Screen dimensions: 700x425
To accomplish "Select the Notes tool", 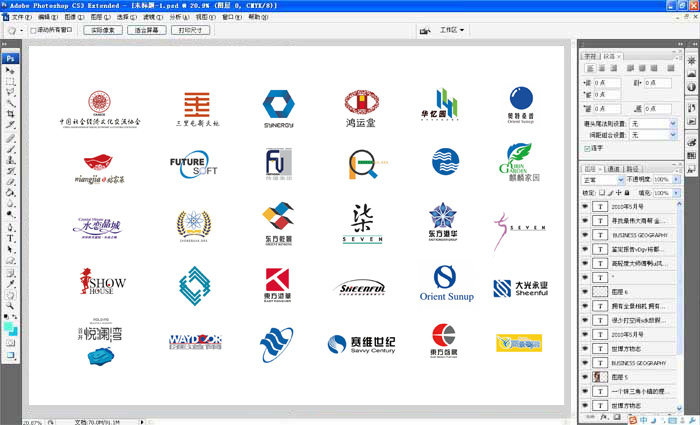I will 10,273.
